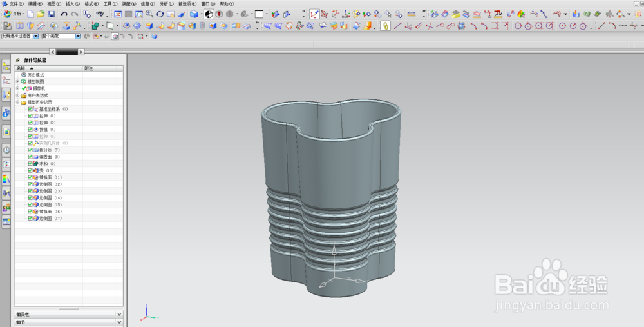Toggle checkbox for 替换面 (11)
This screenshot has height=327, width=644.
pos(30,177)
